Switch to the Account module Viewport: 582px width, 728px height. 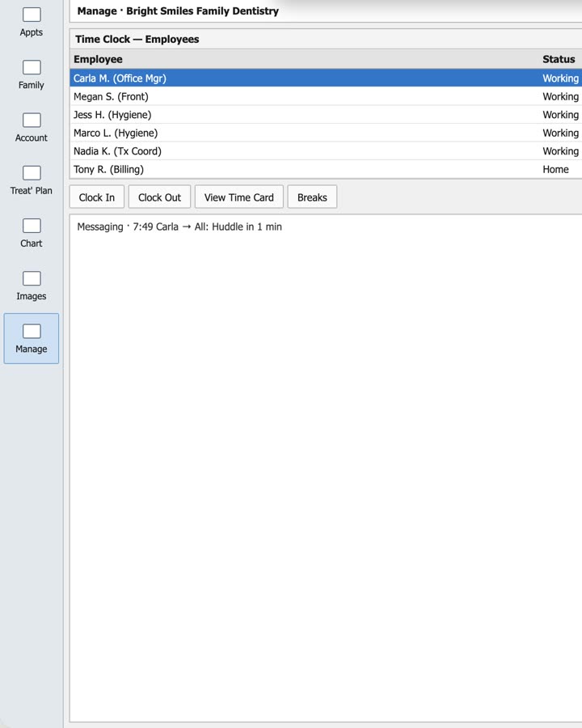coord(31,128)
